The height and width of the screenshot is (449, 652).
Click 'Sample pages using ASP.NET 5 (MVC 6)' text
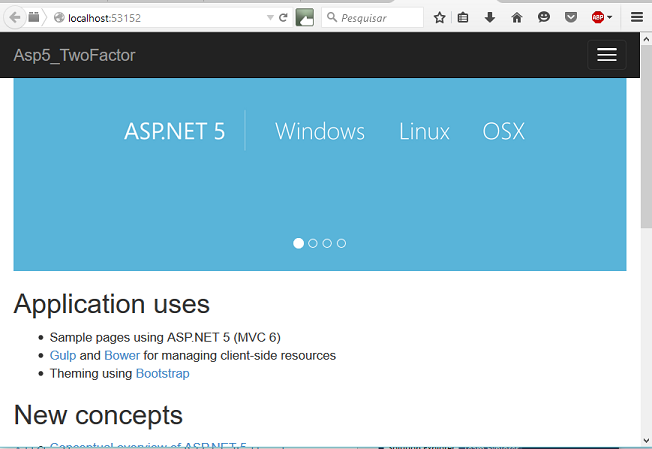click(165, 337)
